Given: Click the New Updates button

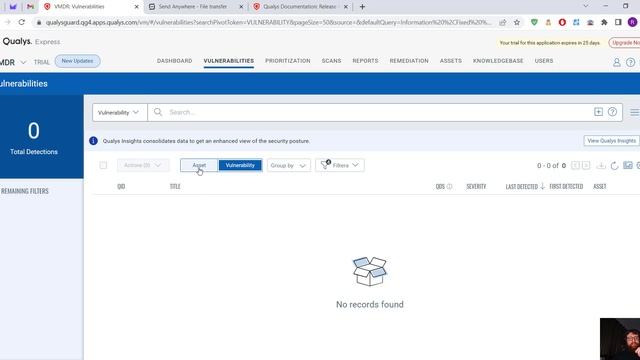Looking at the screenshot, I should tap(78, 61).
